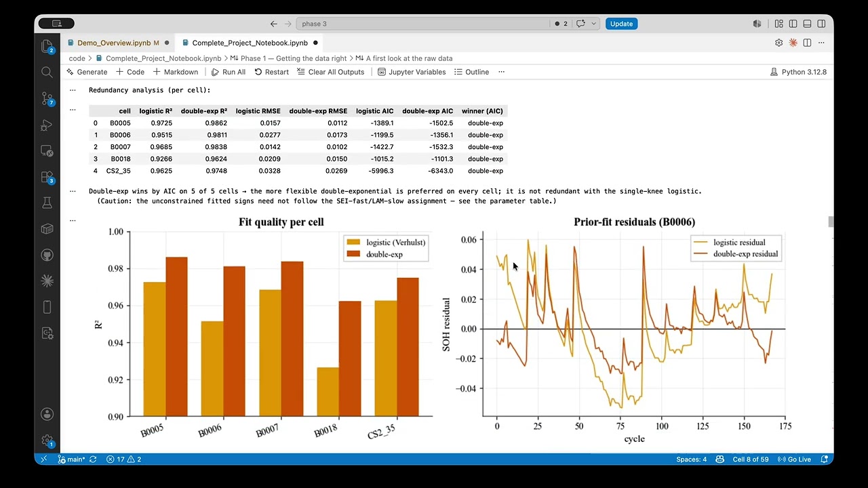Click 'code' in the breadcrumb
Image resolution: width=868 pixels, height=488 pixels.
[77, 58]
